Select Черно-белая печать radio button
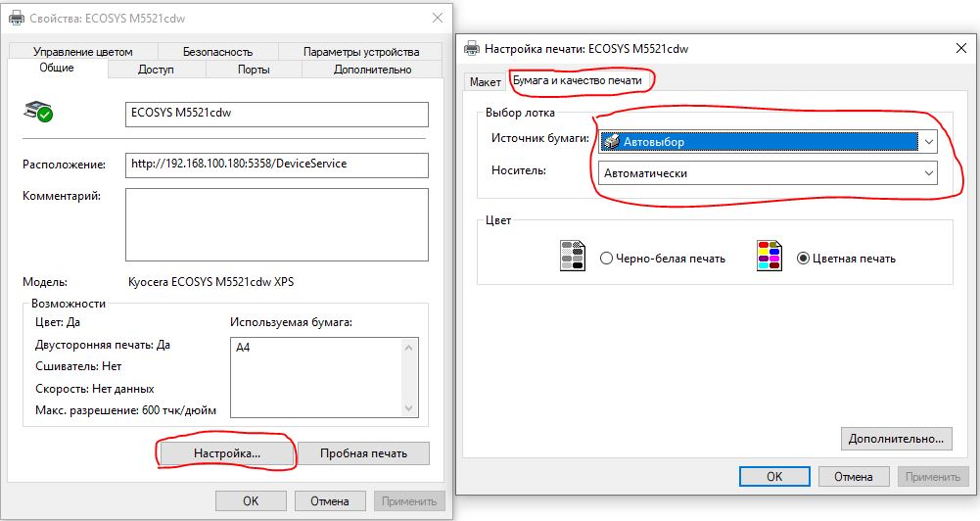Screen dimensions: 980x521 tap(606, 259)
